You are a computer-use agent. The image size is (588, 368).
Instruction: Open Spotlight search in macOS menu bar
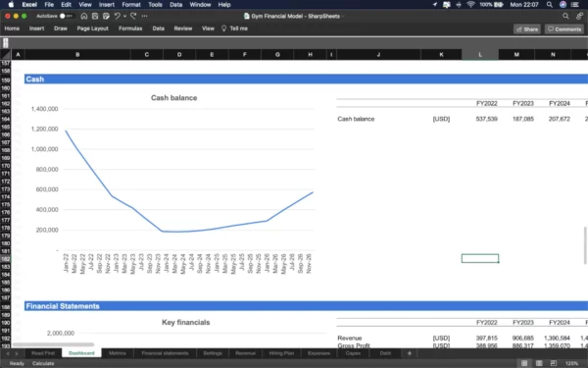tap(550, 5)
